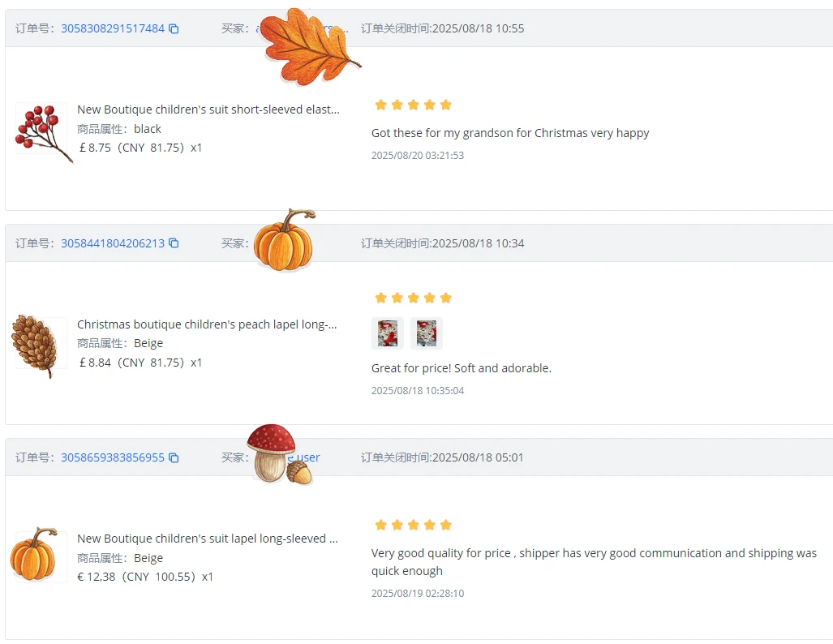Copy order number 3058659383856955

174,457
